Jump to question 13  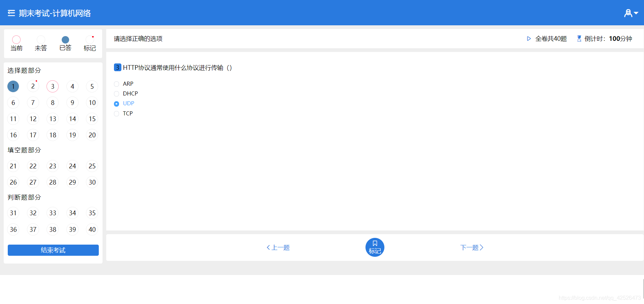pyautogui.click(x=53, y=119)
